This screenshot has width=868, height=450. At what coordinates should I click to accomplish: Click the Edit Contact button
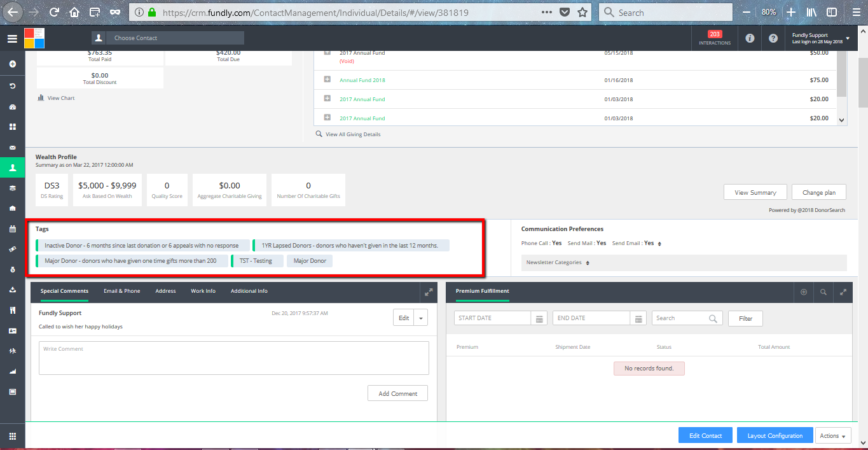(706, 435)
